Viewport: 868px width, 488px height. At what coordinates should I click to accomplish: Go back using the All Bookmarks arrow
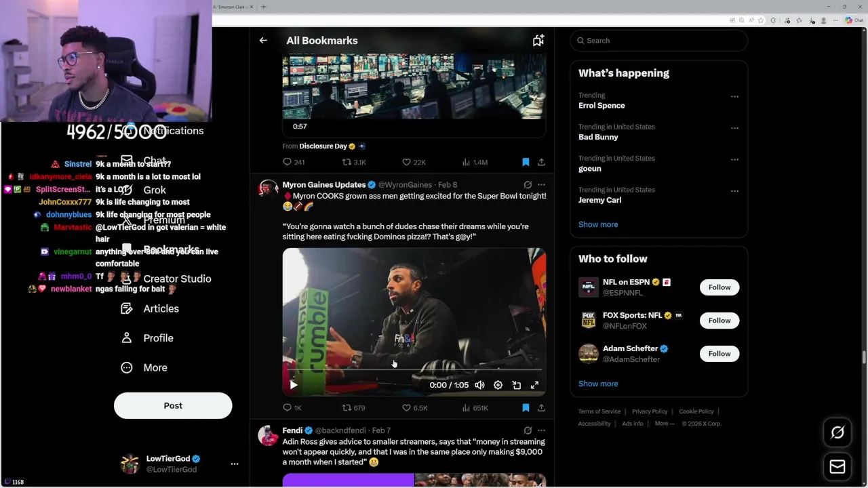263,41
